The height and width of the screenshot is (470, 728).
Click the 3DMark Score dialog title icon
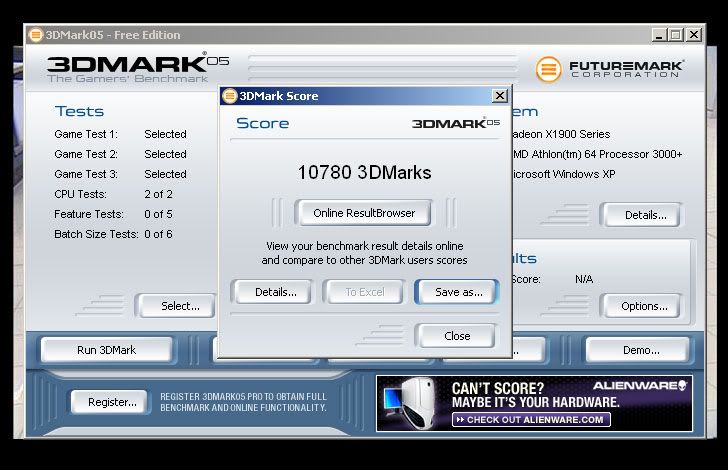[229, 96]
